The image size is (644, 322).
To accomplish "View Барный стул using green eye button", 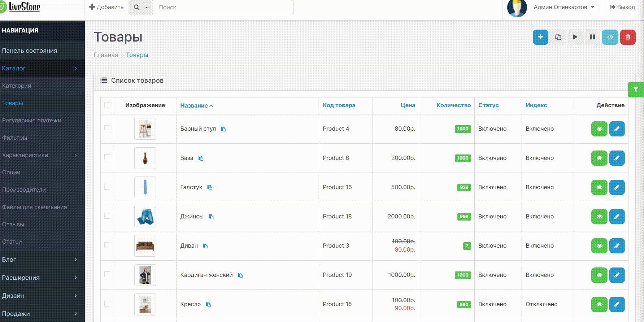I will (599, 129).
